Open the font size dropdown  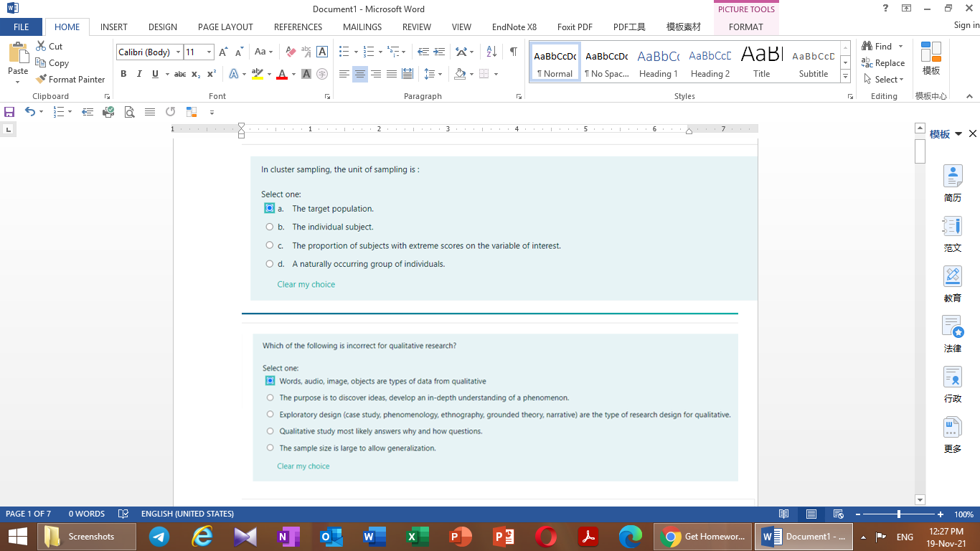point(209,52)
